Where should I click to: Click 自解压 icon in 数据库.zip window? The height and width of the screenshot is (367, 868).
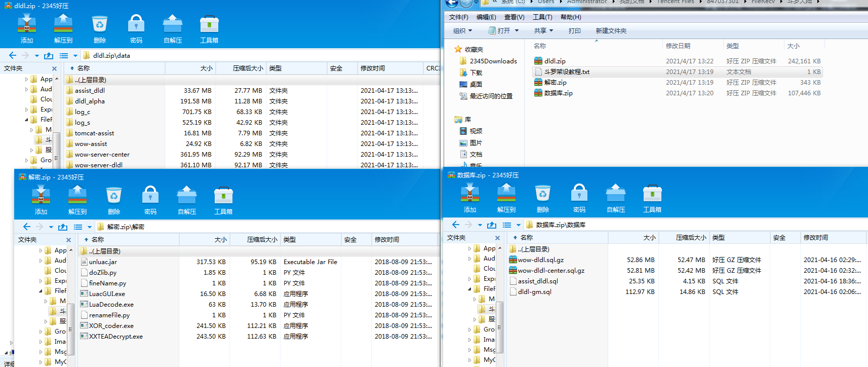(616, 193)
